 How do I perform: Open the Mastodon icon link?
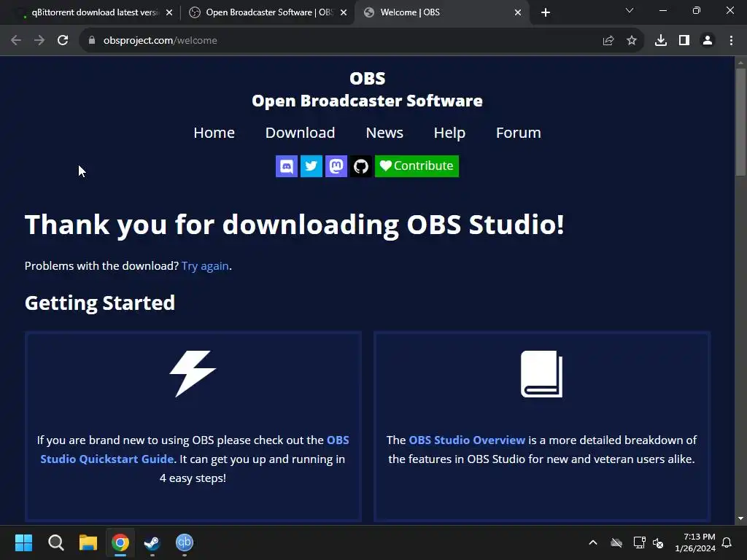(x=336, y=166)
